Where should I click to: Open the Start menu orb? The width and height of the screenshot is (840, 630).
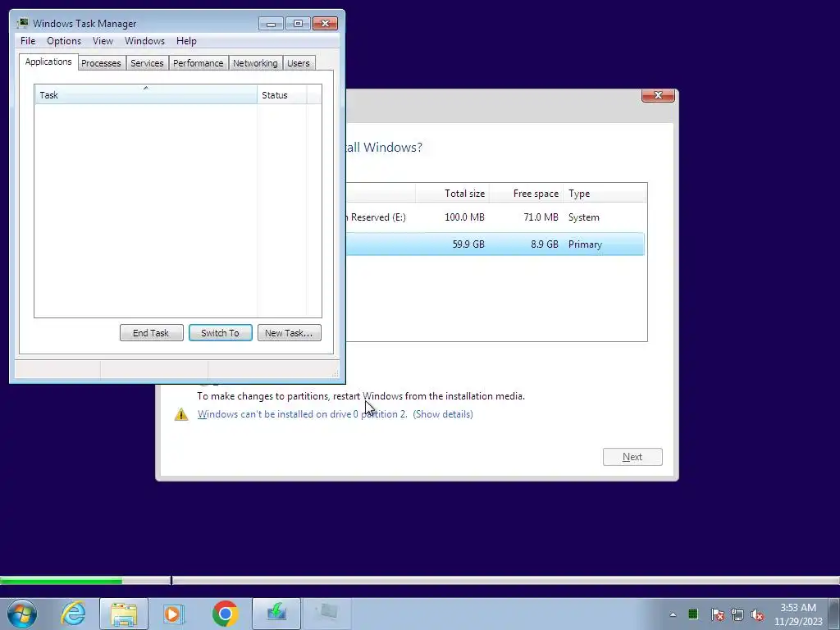point(22,614)
